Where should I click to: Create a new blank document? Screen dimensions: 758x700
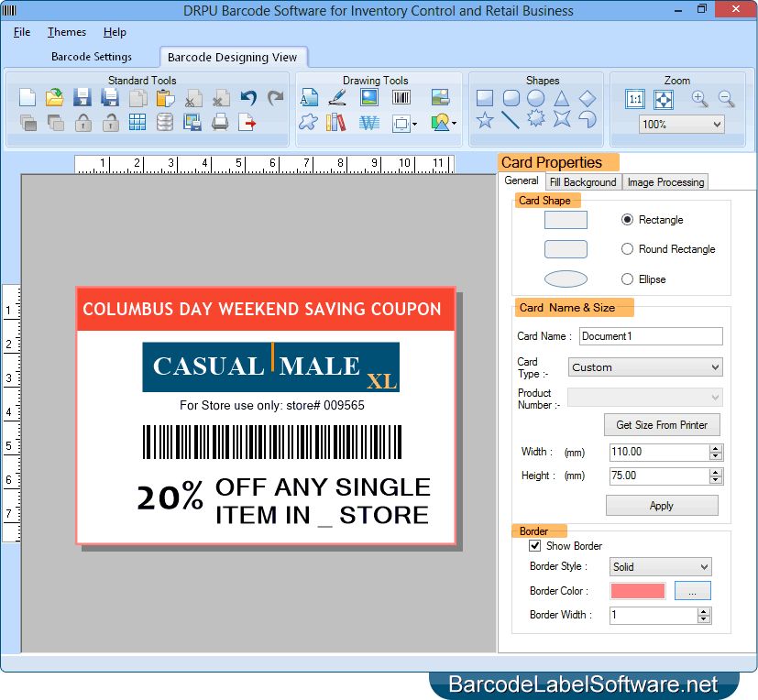(27, 98)
